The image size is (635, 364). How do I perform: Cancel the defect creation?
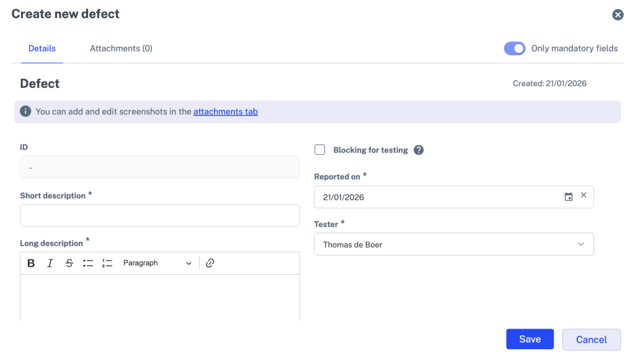591,339
